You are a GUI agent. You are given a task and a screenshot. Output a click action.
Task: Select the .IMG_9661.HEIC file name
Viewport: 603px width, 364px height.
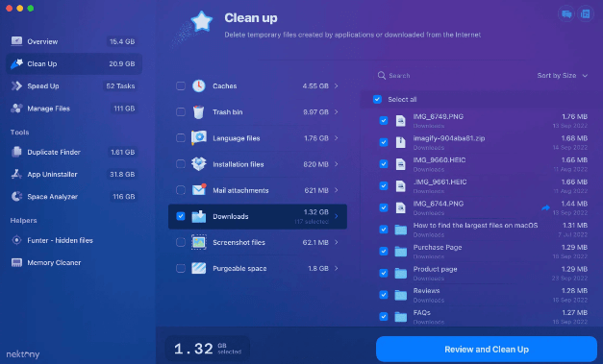click(440, 182)
